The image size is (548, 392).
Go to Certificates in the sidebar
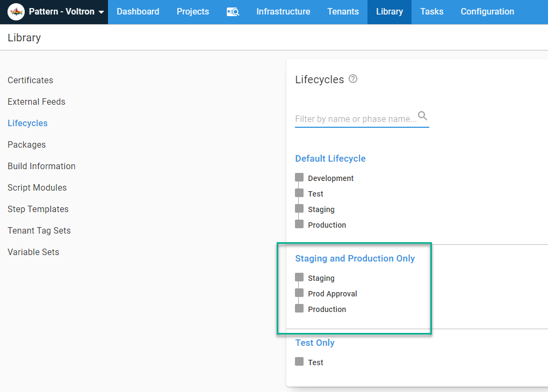click(30, 80)
